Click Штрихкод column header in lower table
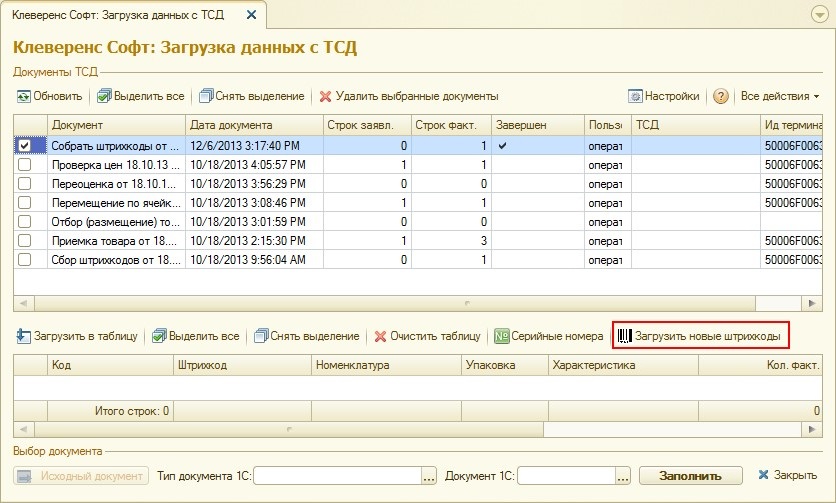The image size is (836, 503). [x=243, y=365]
